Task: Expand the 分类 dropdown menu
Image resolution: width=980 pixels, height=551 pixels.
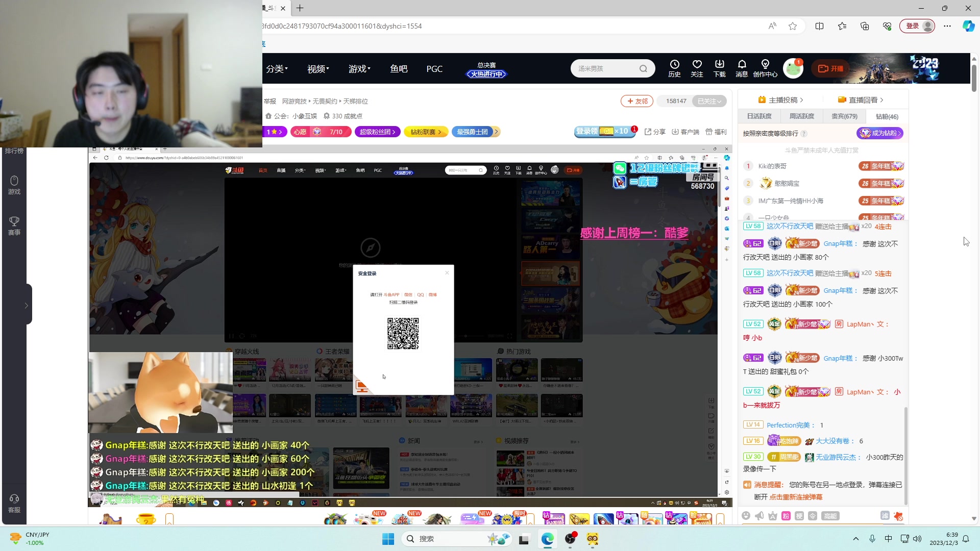Action: pyautogui.click(x=277, y=68)
